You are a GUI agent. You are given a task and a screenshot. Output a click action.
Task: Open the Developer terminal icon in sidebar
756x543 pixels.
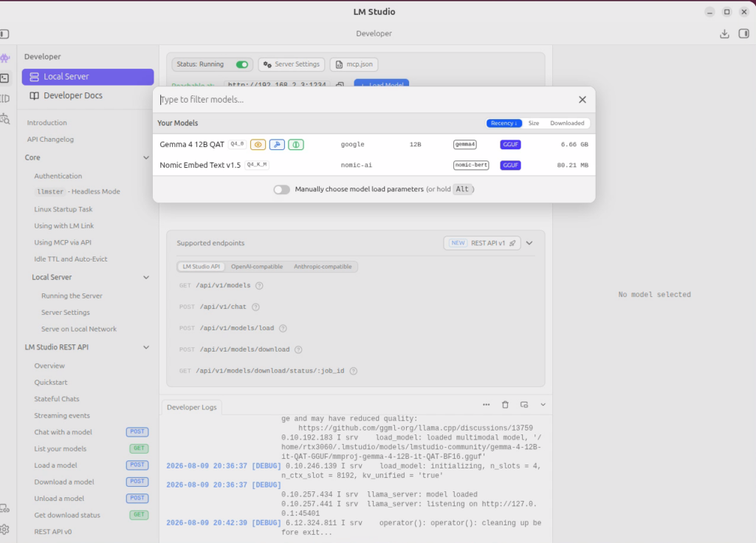coord(4,78)
